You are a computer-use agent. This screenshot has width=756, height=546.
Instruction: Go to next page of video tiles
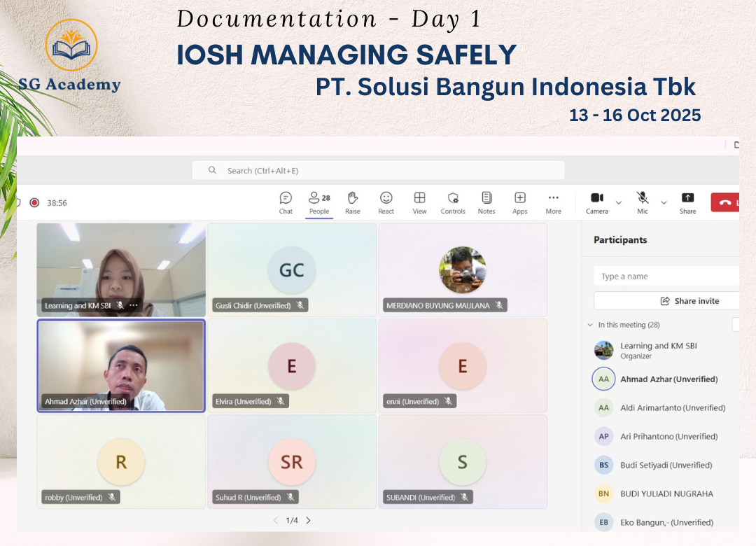tap(308, 520)
